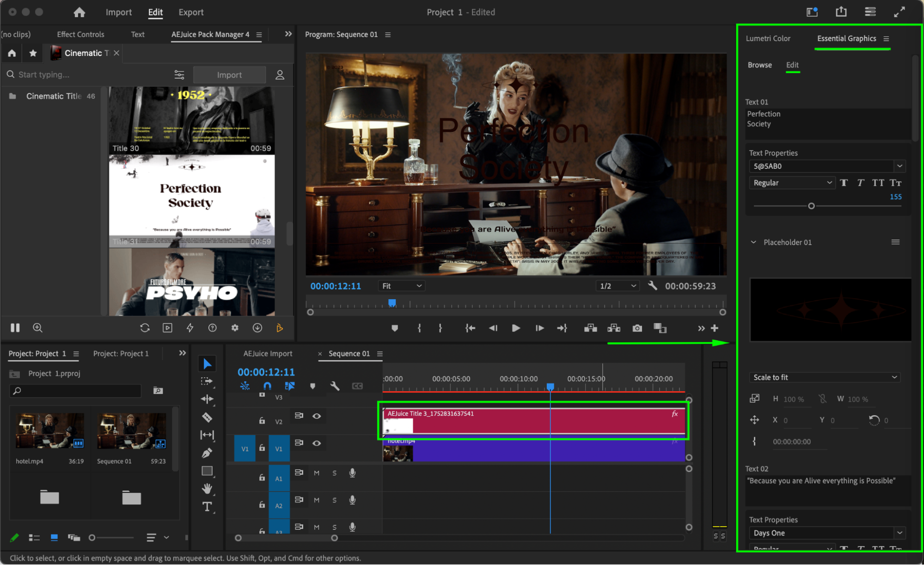The width and height of the screenshot is (924, 565).
Task: Click the Add Marker button in Program monitor
Action: tap(394, 328)
